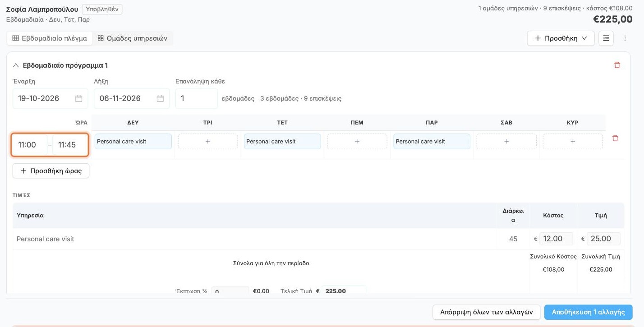Click Προσθήκη ώρας button
Screen dimensions: 644x327
click(x=51, y=171)
